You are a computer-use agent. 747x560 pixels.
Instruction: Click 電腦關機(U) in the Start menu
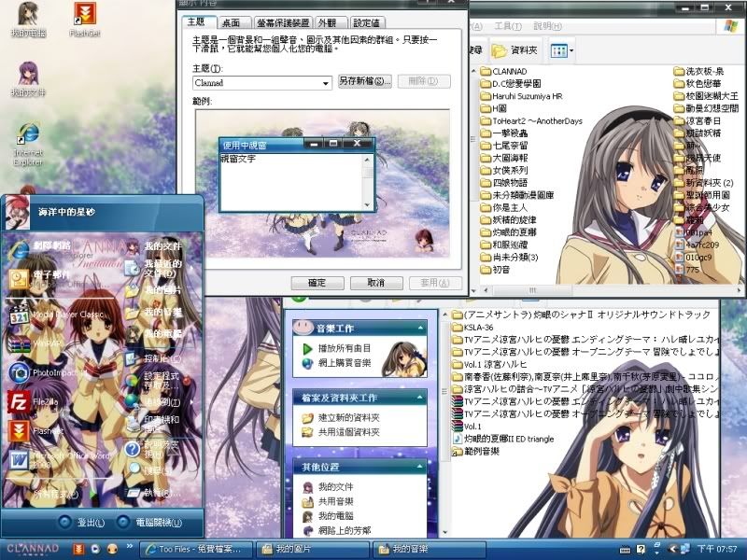149,523
